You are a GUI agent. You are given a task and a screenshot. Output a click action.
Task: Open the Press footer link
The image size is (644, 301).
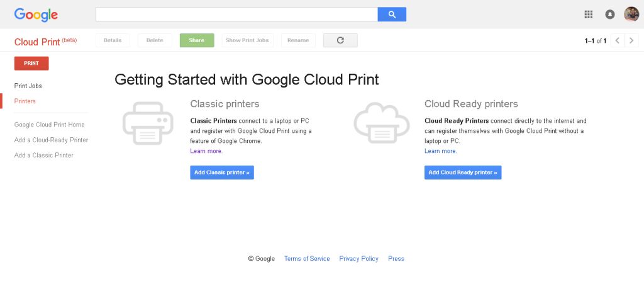396,259
